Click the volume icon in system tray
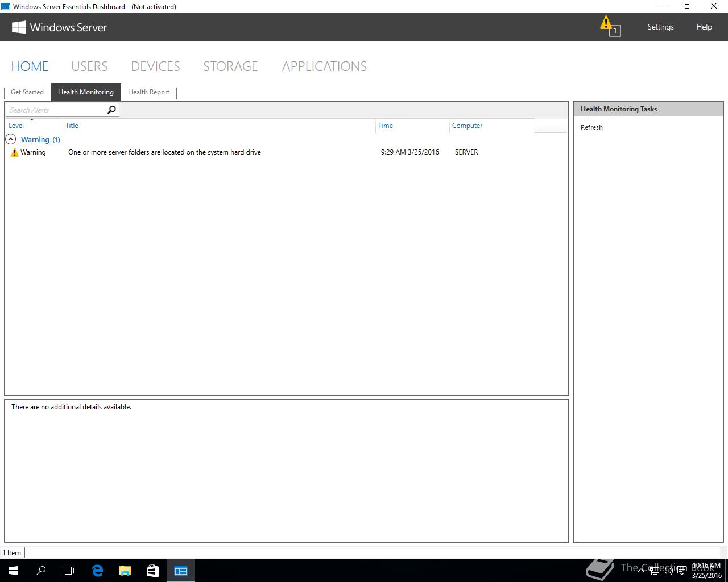Image resolution: width=728 pixels, height=582 pixels. pos(668,571)
